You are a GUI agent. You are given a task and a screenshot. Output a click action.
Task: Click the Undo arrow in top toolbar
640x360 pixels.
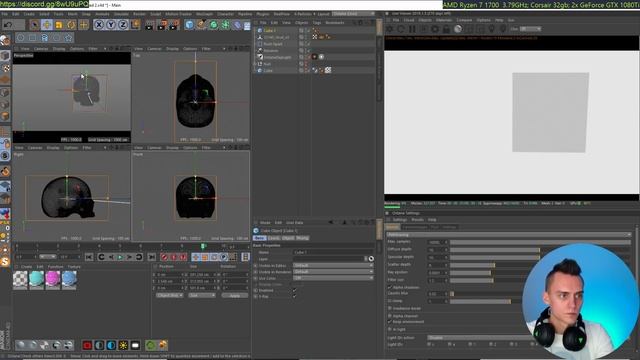point(8,25)
